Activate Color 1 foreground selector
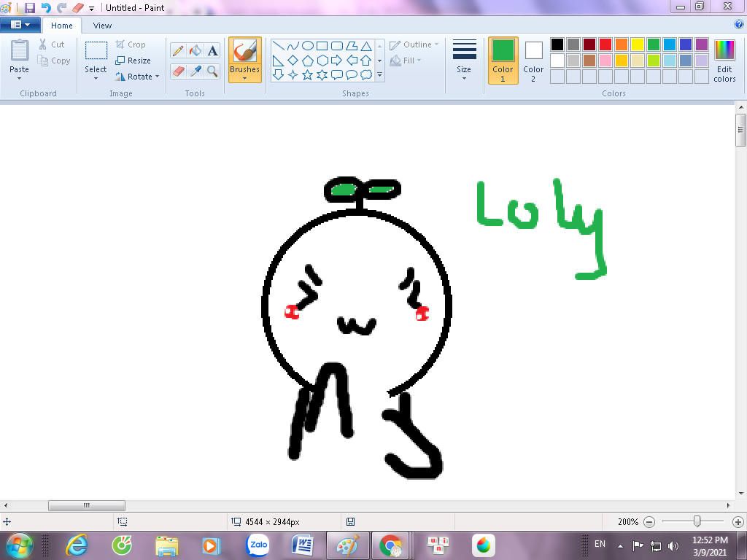This screenshot has width=747, height=560. click(x=503, y=61)
